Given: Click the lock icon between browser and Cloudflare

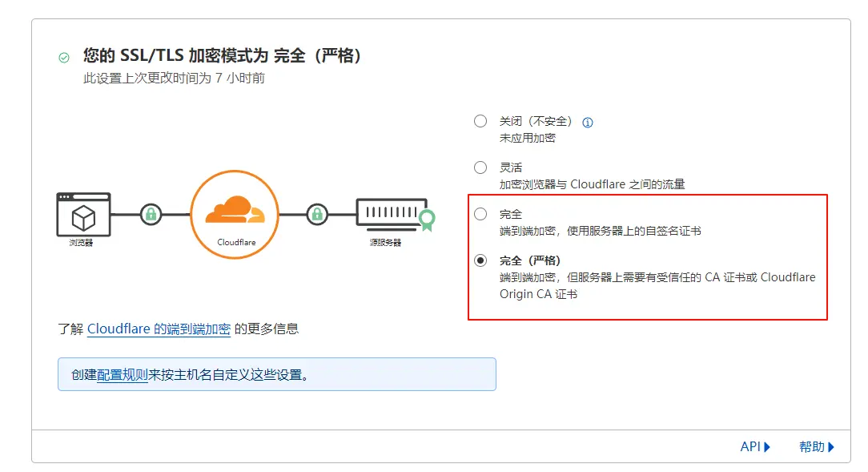Looking at the screenshot, I should [151, 214].
